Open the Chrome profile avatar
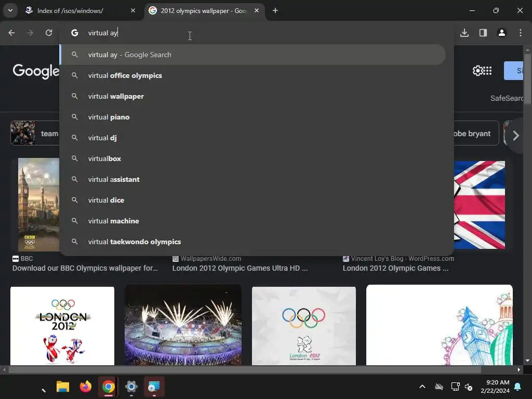This screenshot has width=532, height=399. (x=502, y=33)
